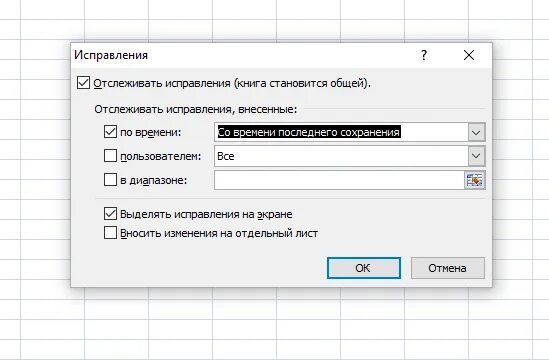Open the пользователем dropdown arrow
Image resolution: width=549 pixels, height=360 pixels.
(x=476, y=156)
